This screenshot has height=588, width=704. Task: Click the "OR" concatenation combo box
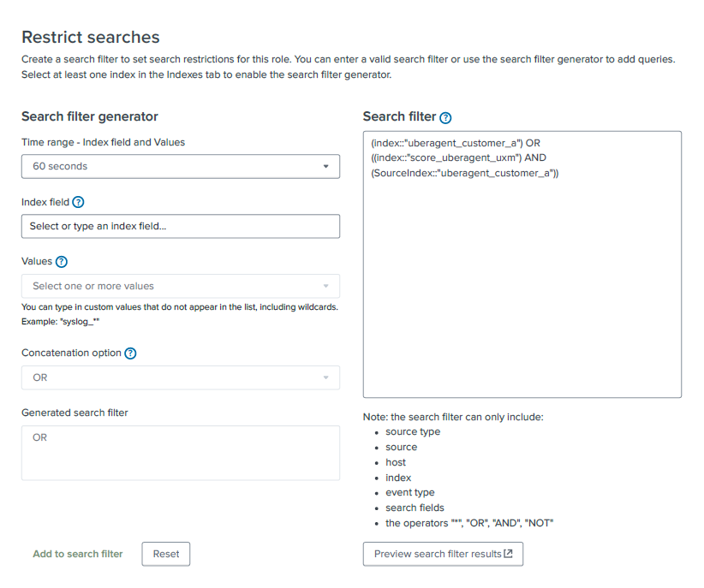coord(171,377)
